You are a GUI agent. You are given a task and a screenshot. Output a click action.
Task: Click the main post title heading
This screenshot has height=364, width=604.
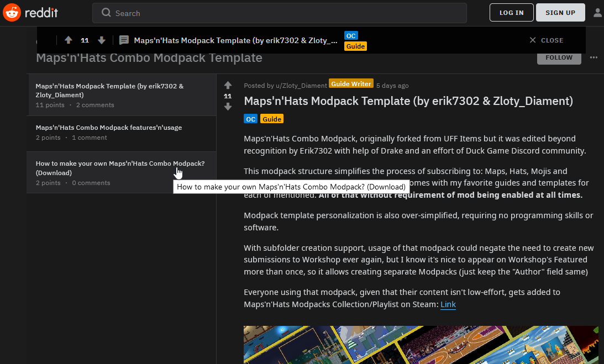point(408,101)
